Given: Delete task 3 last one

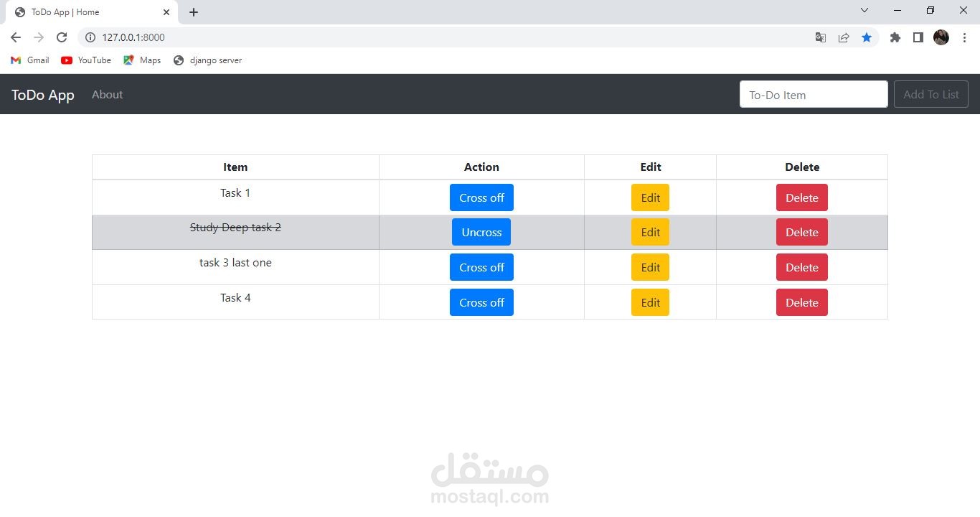Looking at the screenshot, I should coord(802,267).
